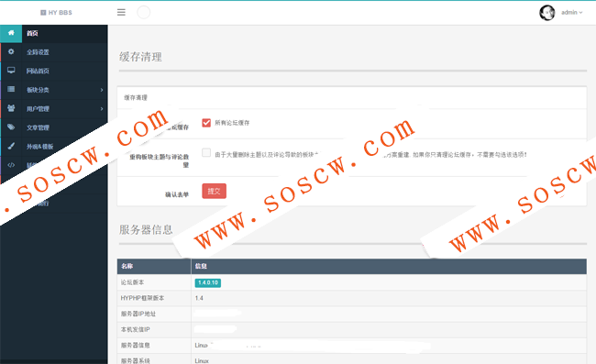Open the admin user dropdown
This screenshot has width=596, height=364.
(571, 13)
